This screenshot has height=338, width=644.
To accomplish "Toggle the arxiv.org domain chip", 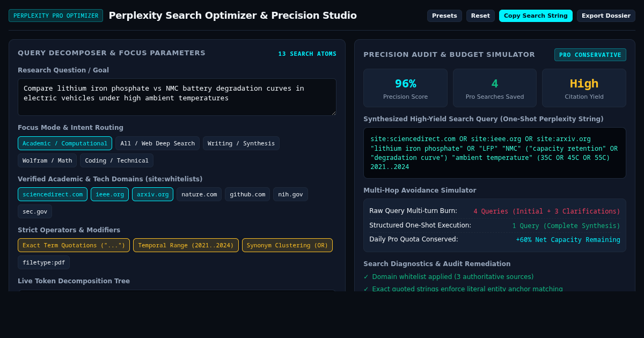I will [152, 194].
